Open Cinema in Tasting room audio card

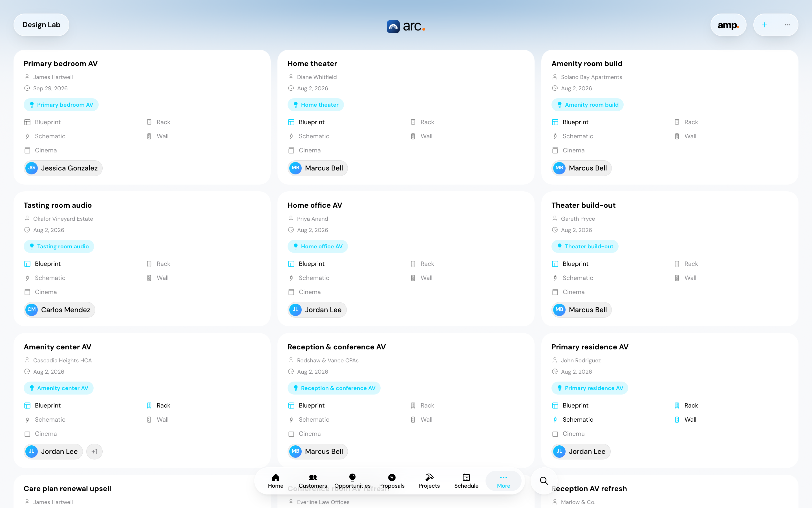40,292
